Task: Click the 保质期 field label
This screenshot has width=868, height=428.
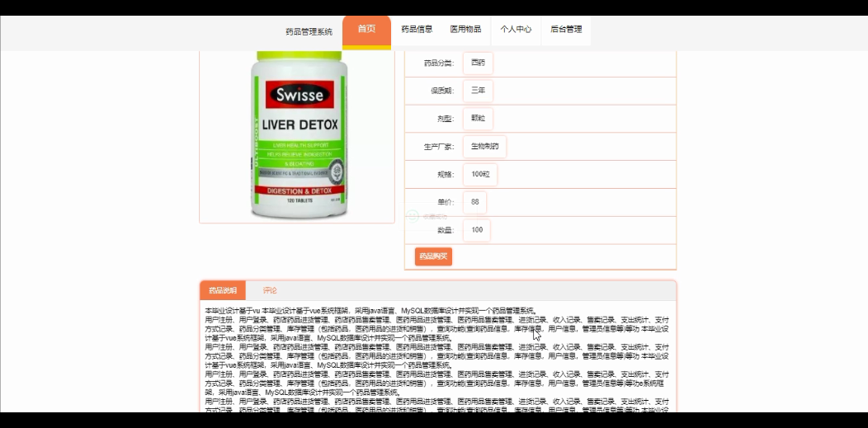Action: click(443, 92)
